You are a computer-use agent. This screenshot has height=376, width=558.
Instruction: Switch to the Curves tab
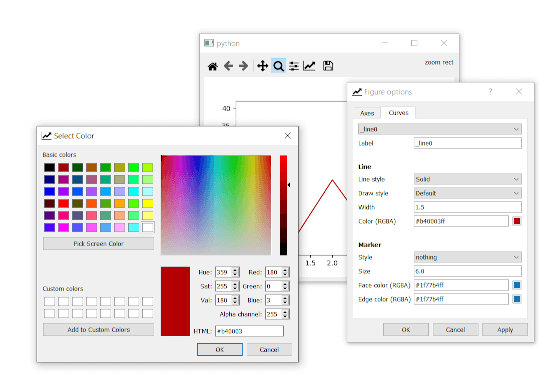point(398,112)
